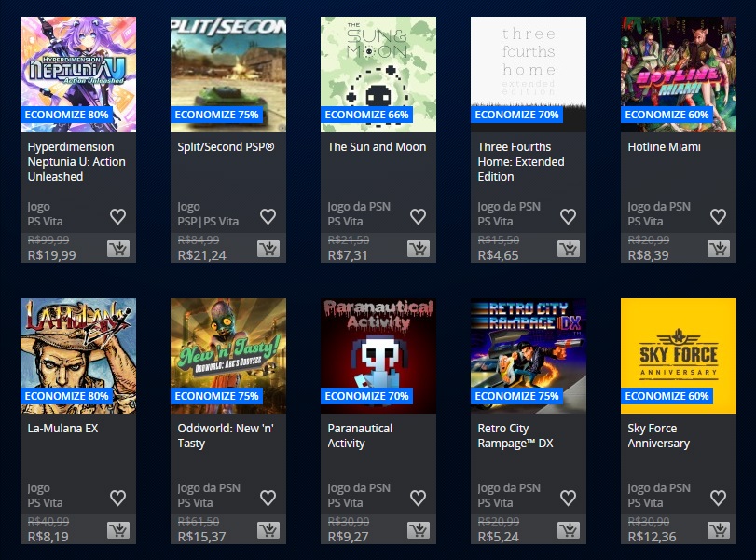The height and width of the screenshot is (560, 756).
Task: Wishlist Split/Second PSP with heart icon
Action: (268, 216)
